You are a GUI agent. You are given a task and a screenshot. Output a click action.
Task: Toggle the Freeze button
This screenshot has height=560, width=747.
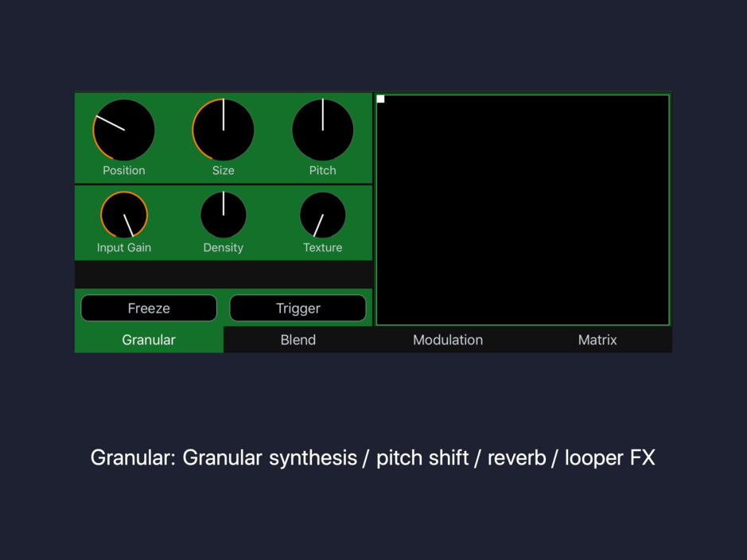pos(149,308)
